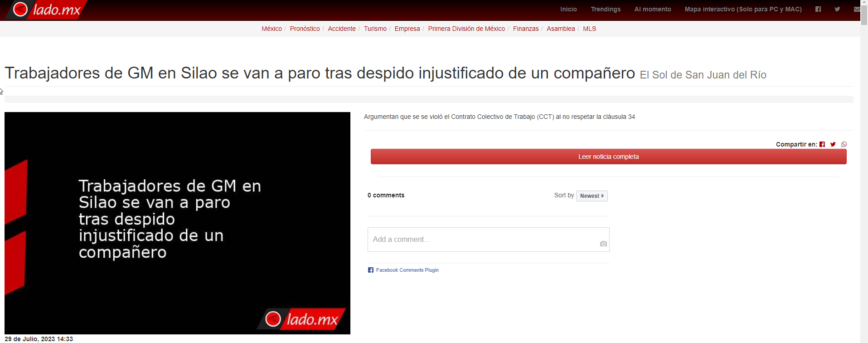Share article via WhatsApp icon
This screenshot has height=343, width=868.
[x=844, y=144]
